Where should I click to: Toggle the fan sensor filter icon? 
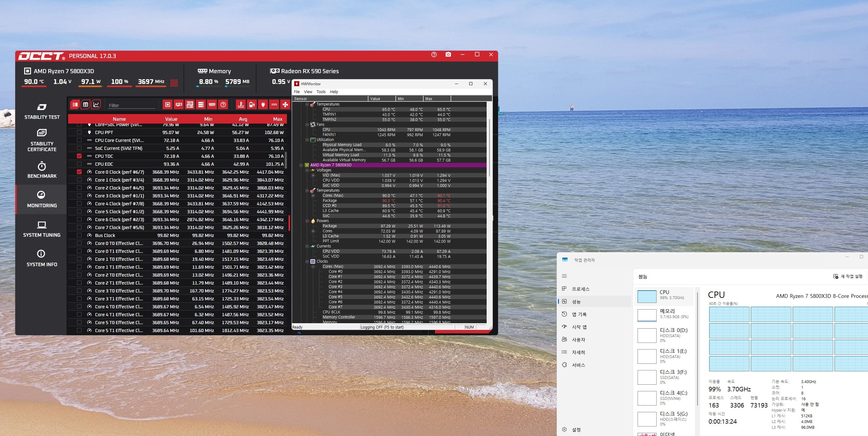[x=285, y=105]
